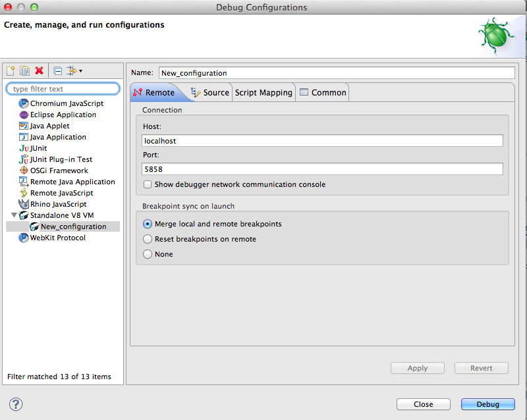
Task: Open help with the question mark icon
Action: coord(16,404)
